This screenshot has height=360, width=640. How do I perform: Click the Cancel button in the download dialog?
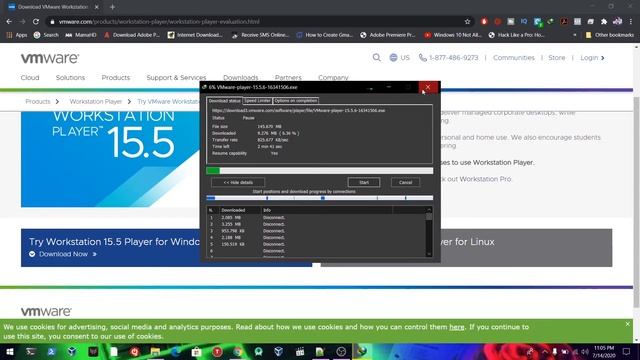click(x=405, y=182)
